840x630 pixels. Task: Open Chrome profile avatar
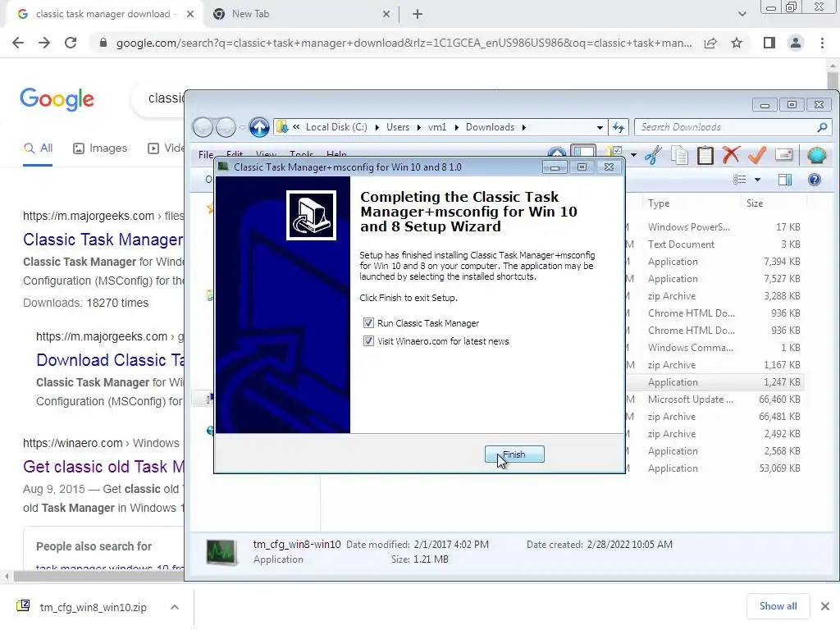click(x=796, y=43)
